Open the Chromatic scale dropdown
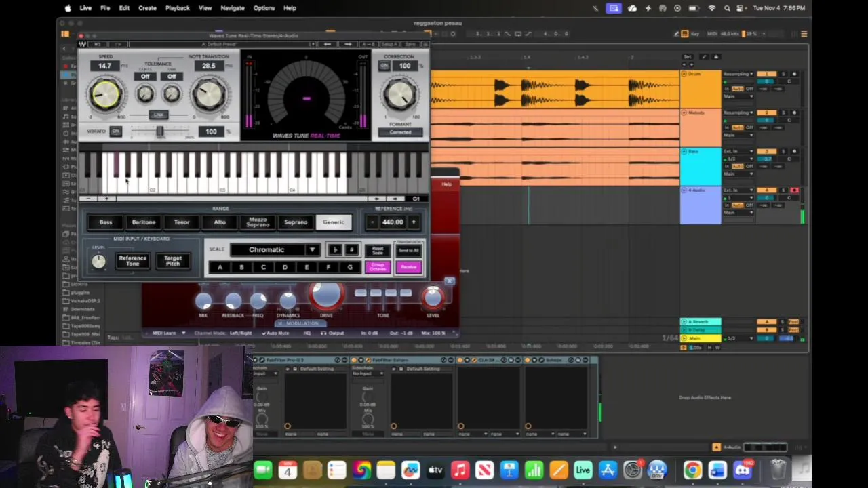Image resolution: width=868 pixels, height=488 pixels. coord(274,250)
